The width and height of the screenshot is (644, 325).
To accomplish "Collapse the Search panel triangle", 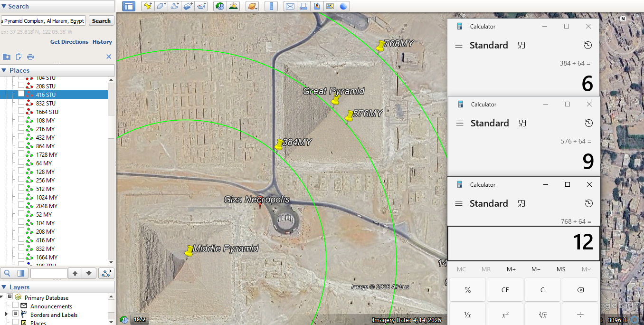I will pos(4,6).
